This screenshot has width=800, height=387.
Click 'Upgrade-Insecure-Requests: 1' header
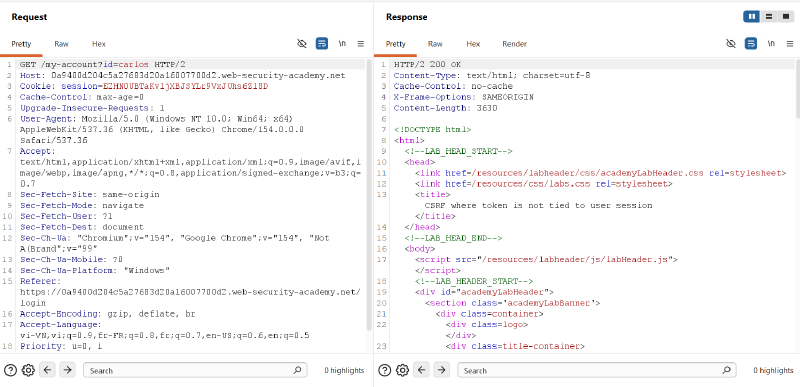pyautogui.click(x=92, y=108)
